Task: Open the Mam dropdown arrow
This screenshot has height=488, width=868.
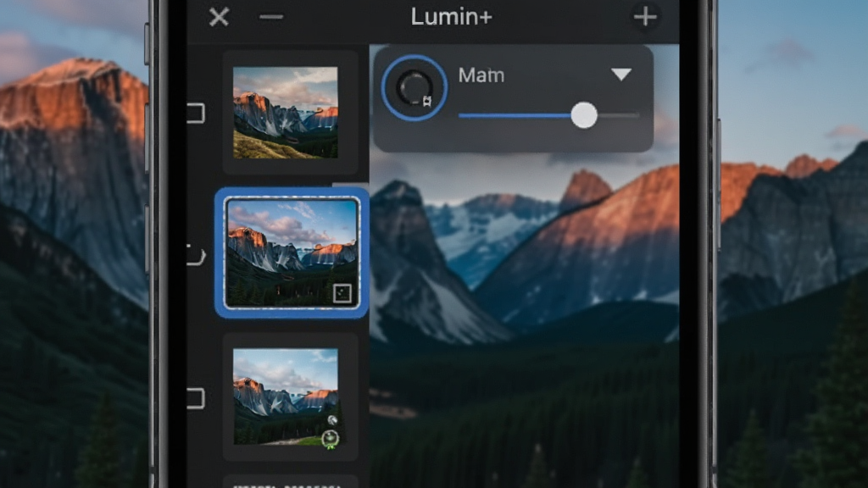Action: 621,75
